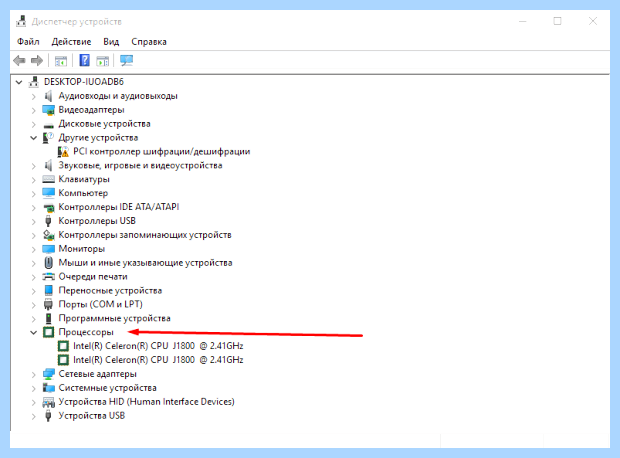Screen dimensions: 620x458
Task: Expand the Системные устройства category
Action: pos(34,388)
